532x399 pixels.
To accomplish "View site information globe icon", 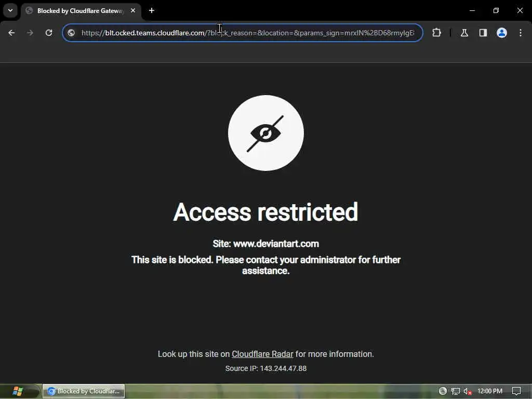I will [x=71, y=33].
